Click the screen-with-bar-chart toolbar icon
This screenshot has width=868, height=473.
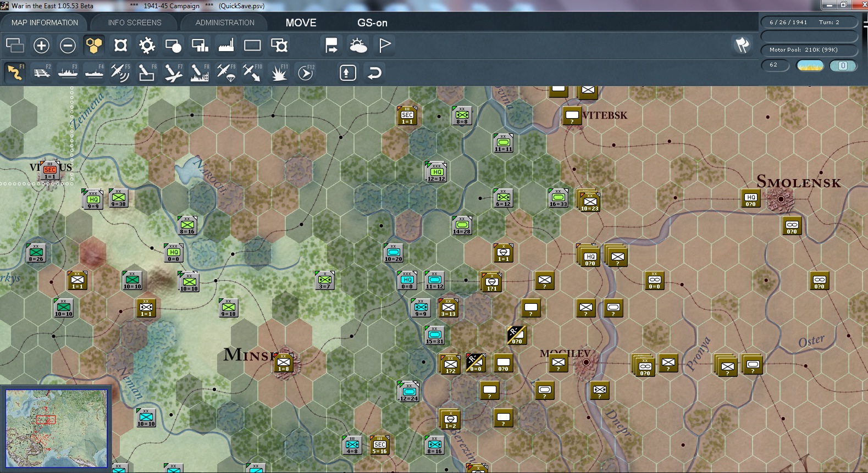[x=200, y=45]
